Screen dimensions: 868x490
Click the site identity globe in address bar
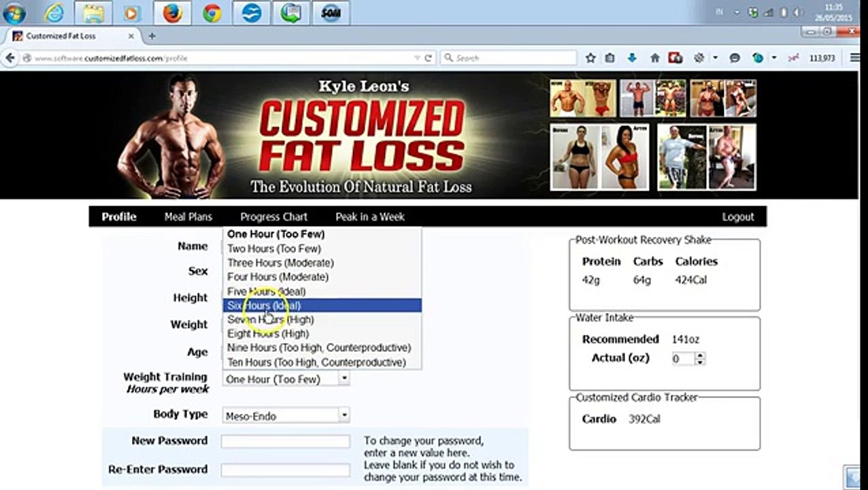(27, 59)
